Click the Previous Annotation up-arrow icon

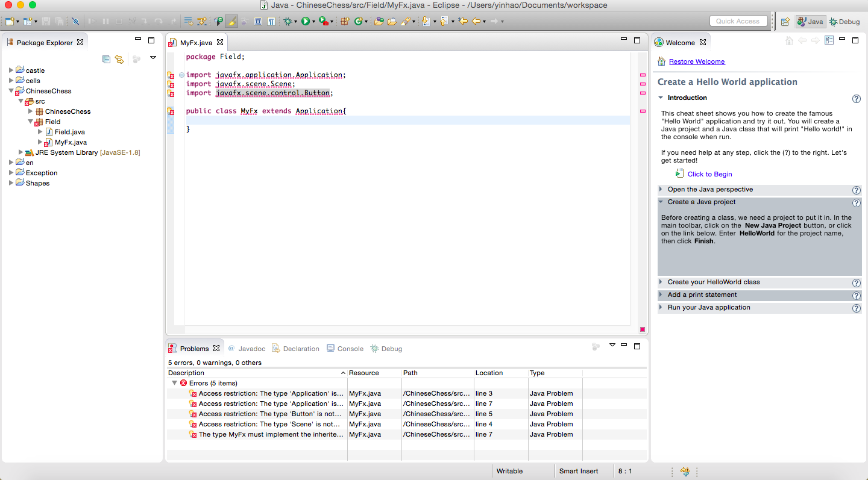coord(443,21)
